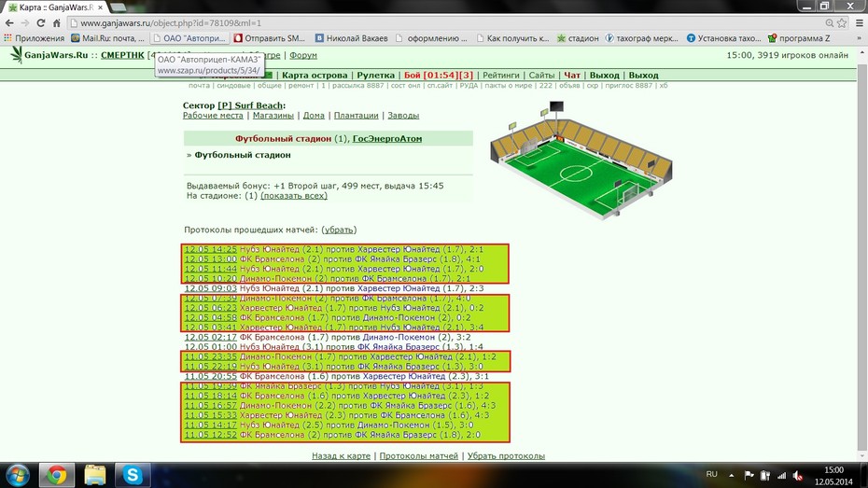Click the football stadium image

click(x=581, y=160)
